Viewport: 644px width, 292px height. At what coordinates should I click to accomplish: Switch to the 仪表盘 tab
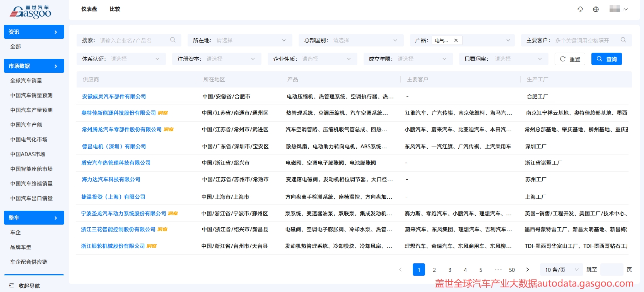coord(89,9)
